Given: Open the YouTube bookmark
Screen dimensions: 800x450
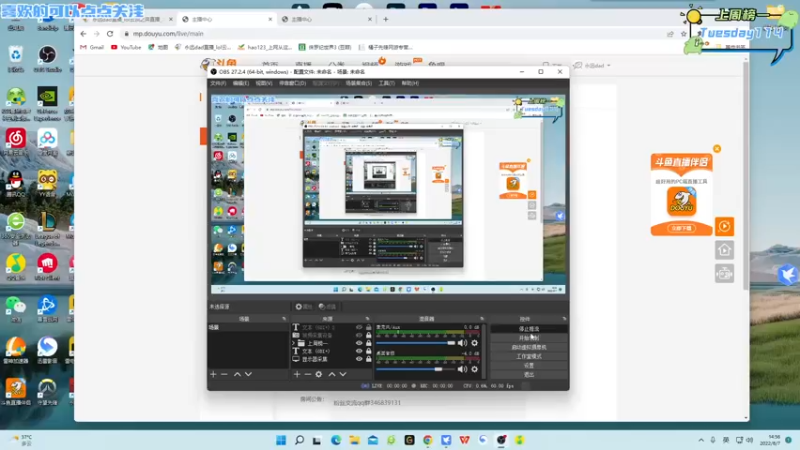Looking at the screenshot, I should [126, 47].
